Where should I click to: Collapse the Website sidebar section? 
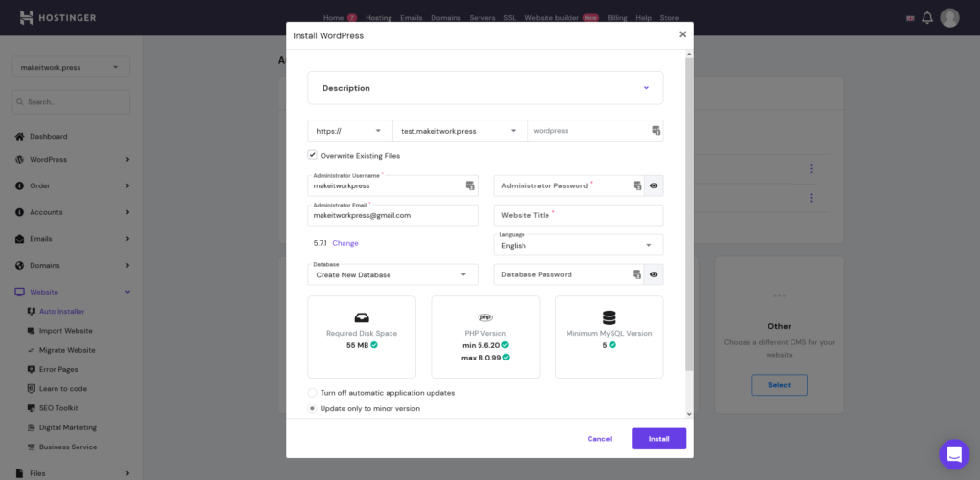point(127,292)
